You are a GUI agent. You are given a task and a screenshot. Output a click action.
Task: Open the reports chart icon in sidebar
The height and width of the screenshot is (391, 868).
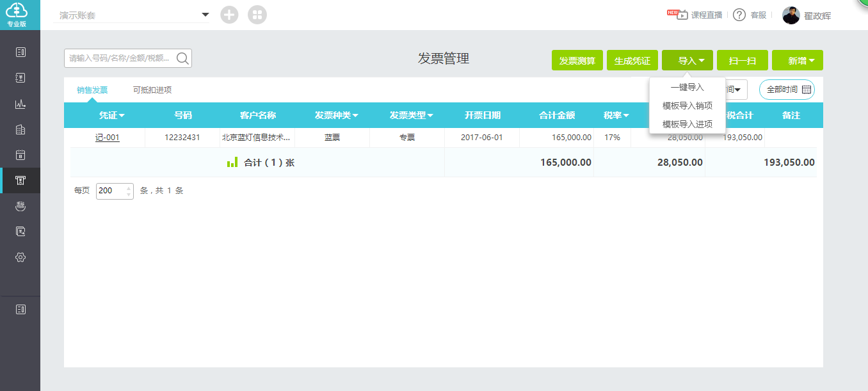pyautogui.click(x=20, y=103)
